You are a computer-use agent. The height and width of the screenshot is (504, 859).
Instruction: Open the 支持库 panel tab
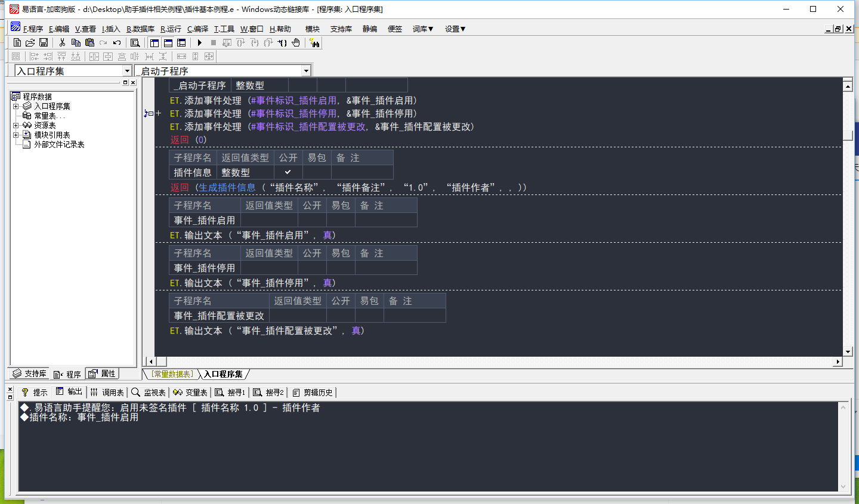(x=30, y=374)
